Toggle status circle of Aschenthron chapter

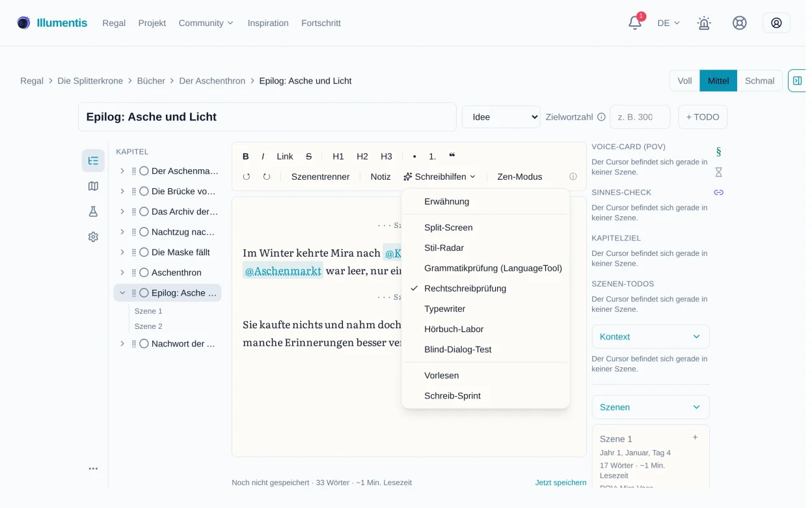[144, 272]
